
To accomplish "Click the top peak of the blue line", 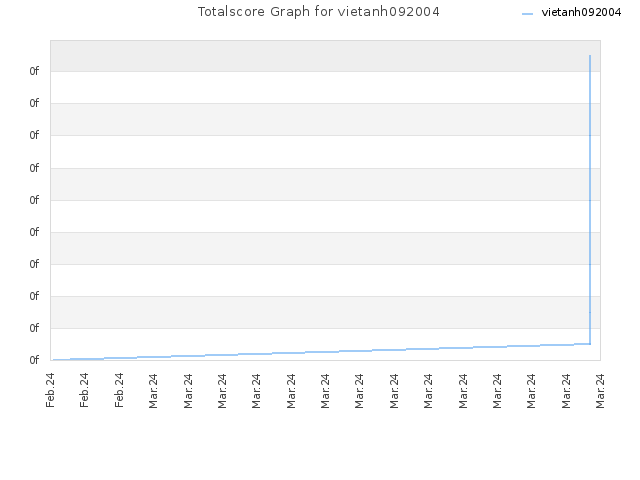I will (x=590, y=56).
